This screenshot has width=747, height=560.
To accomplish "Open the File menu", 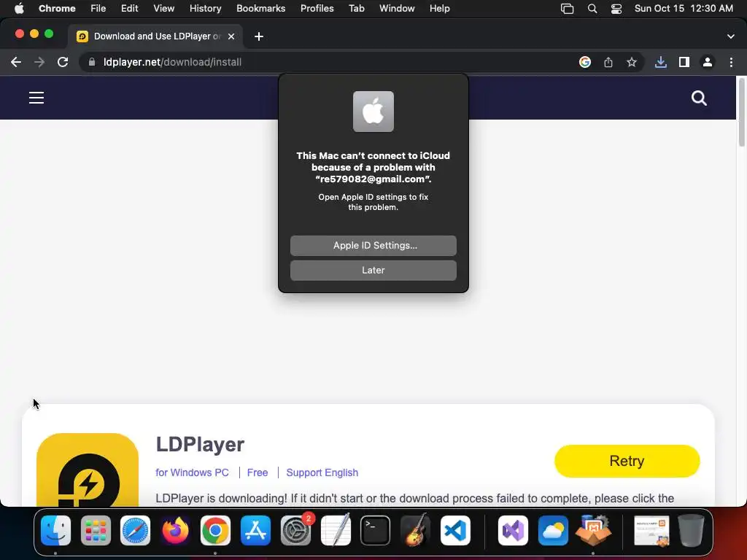I will tap(98, 9).
